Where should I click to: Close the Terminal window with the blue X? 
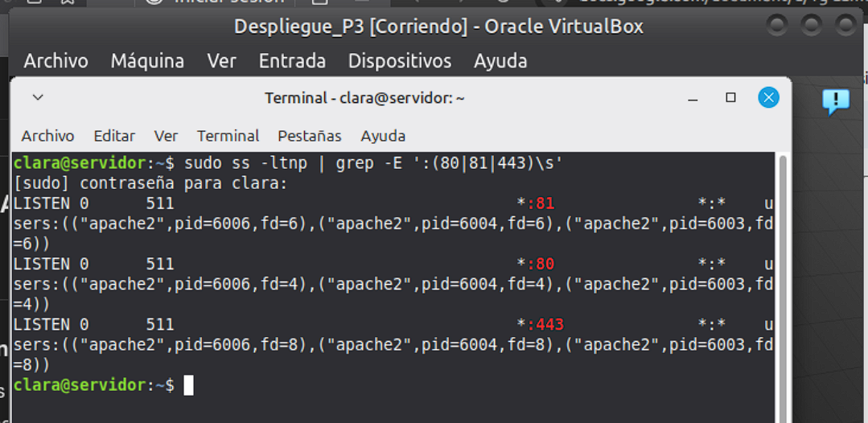click(x=768, y=98)
